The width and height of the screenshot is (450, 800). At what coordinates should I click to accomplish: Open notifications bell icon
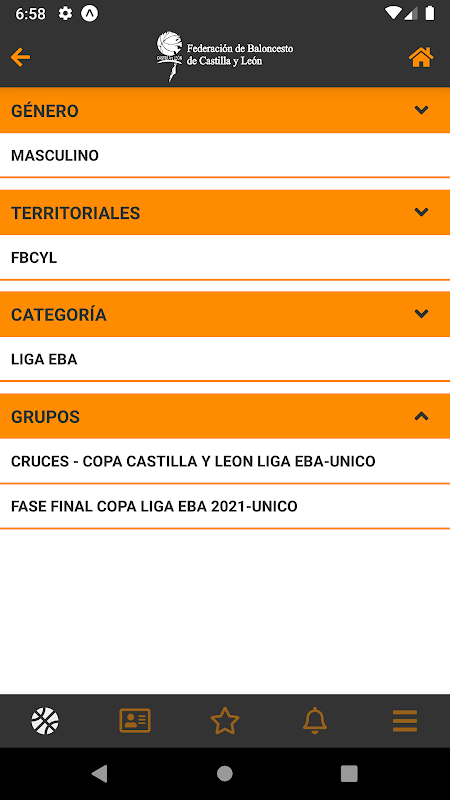coord(315,721)
